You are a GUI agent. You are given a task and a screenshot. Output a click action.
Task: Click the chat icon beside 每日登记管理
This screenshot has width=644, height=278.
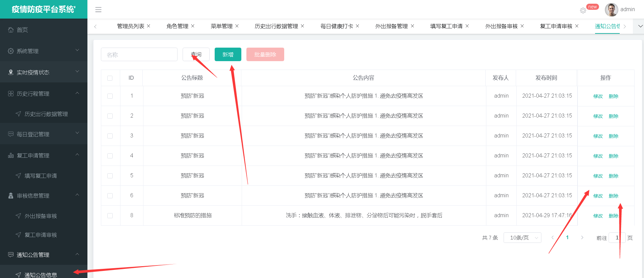pyautogui.click(x=11, y=134)
